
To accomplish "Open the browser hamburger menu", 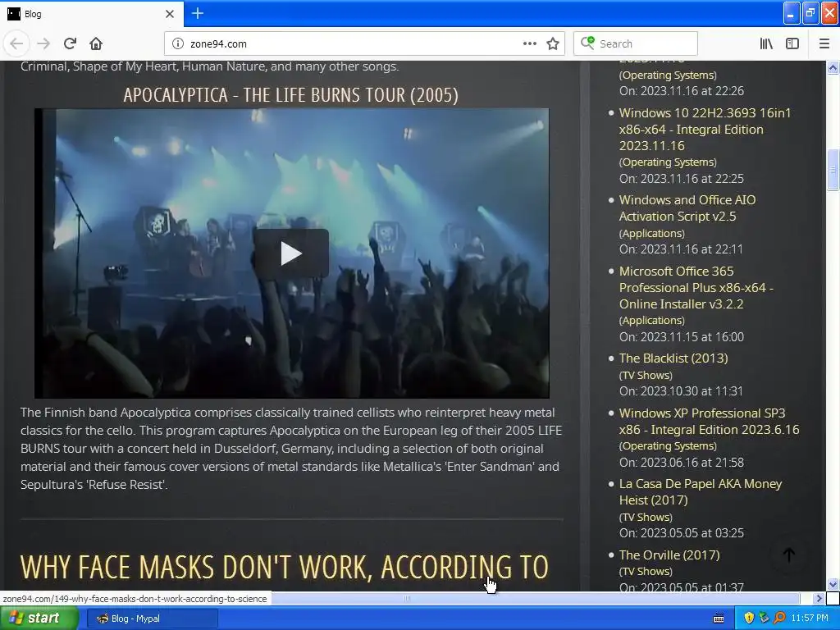I will [824, 43].
